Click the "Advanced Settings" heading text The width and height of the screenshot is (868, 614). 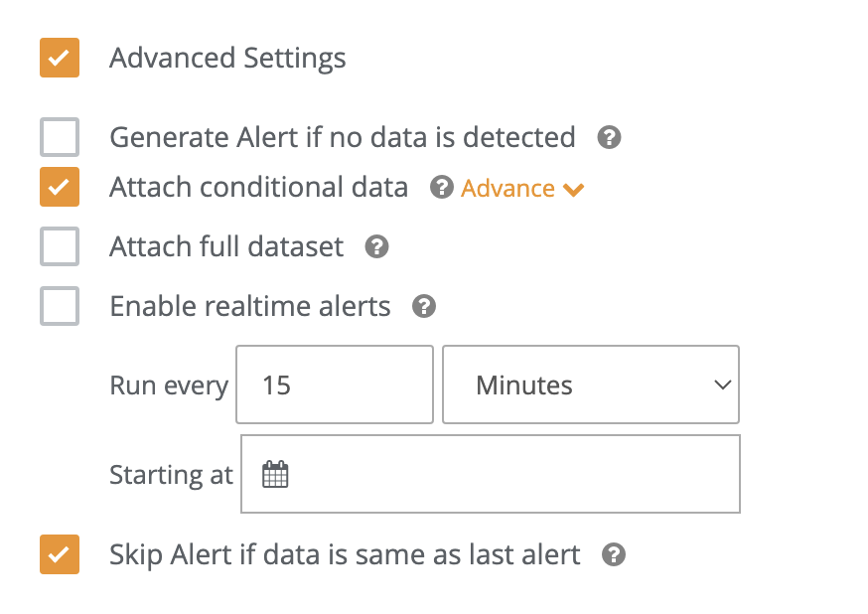click(227, 58)
